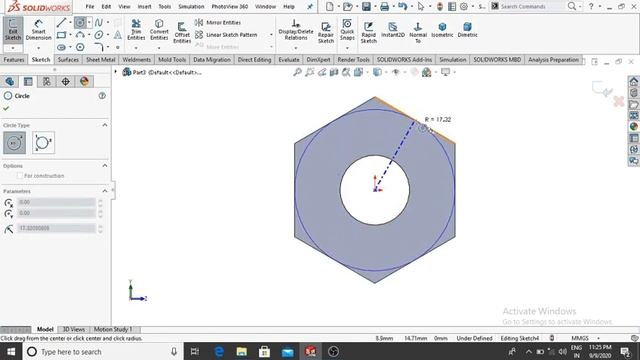Collapse the Options section
Viewport: 640px width, 360px height.
click(x=104, y=165)
